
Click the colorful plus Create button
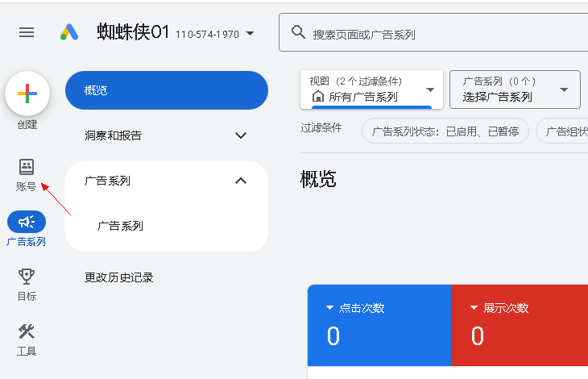point(27,94)
